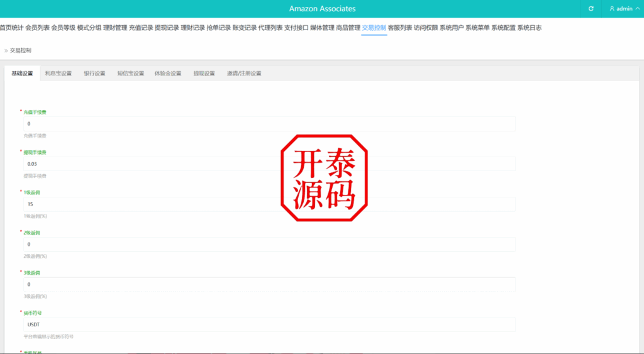
Task: Click the 3级返佣 input field
Action: click(269, 284)
